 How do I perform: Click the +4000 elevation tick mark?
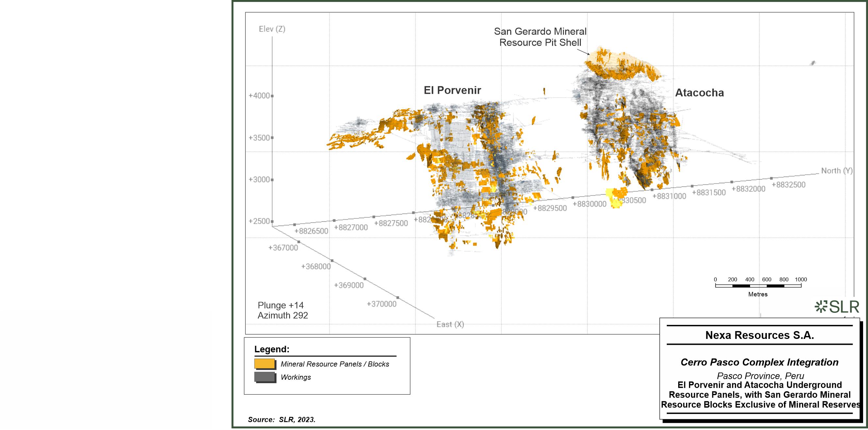pos(272,96)
